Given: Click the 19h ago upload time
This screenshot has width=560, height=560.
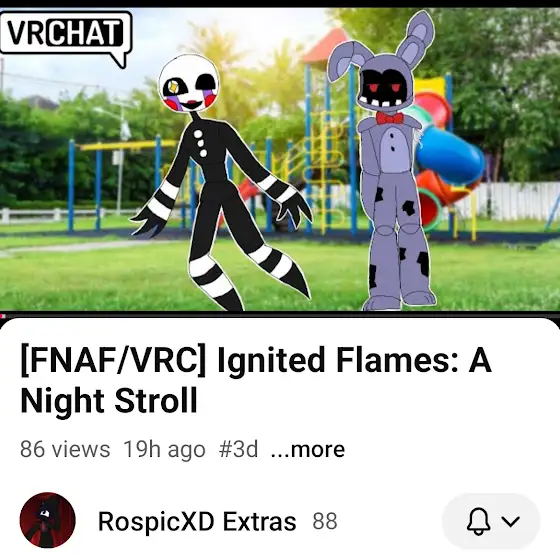Looking at the screenshot, I should (164, 449).
